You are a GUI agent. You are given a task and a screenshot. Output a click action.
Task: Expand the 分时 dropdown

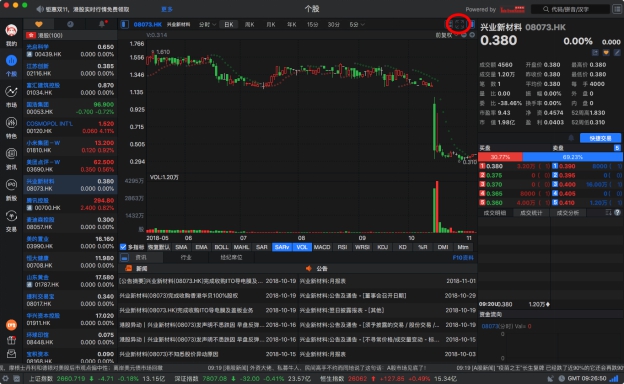pyautogui.click(x=207, y=25)
